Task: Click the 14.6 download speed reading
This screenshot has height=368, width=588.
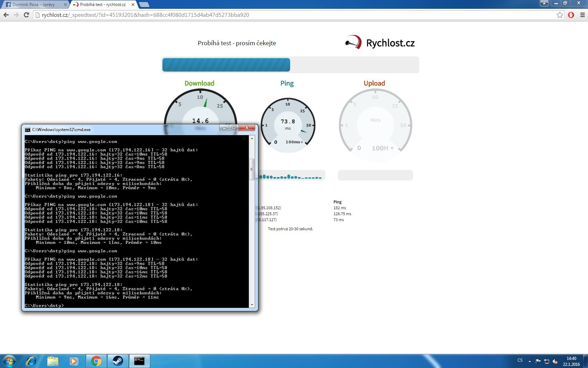Action: (200, 121)
